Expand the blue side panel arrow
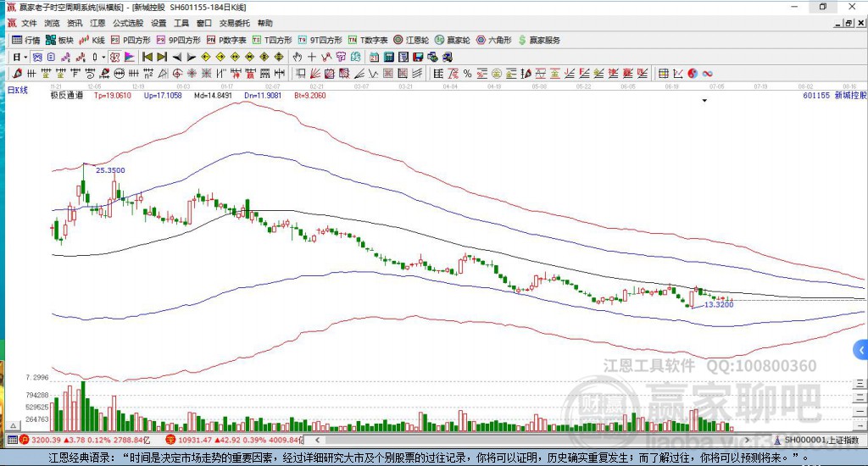868x466 pixels. coord(861,350)
